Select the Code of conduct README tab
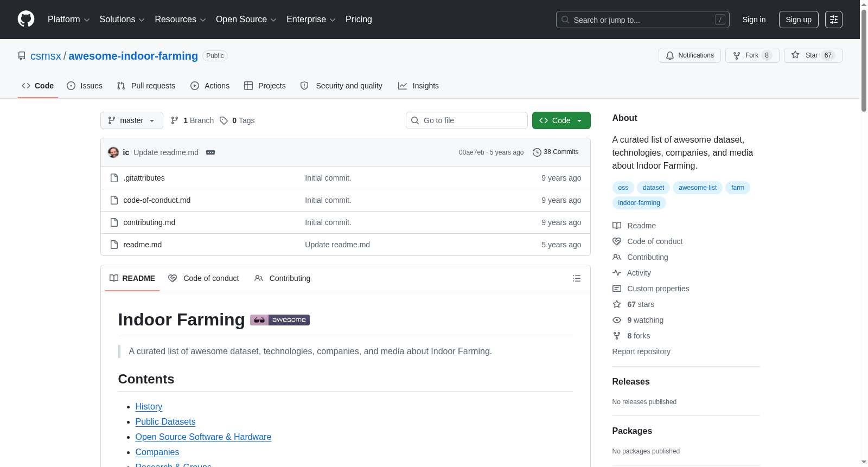Viewport: 868px width, 467px height. coord(203,278)
